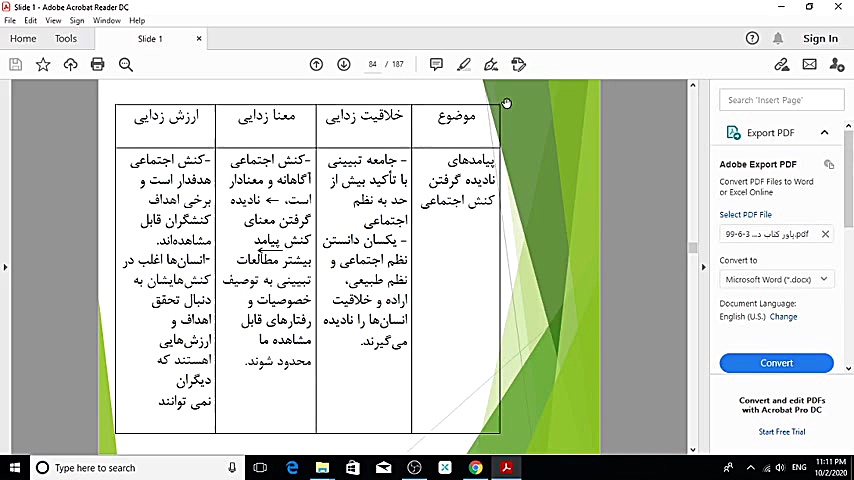Click the Windows Start button

tap(15, 467)
